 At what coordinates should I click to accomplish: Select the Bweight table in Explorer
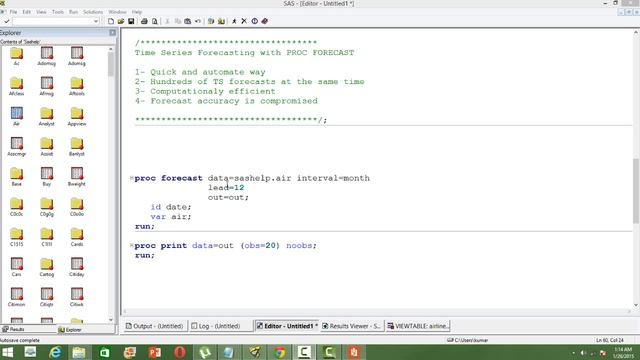77,177
